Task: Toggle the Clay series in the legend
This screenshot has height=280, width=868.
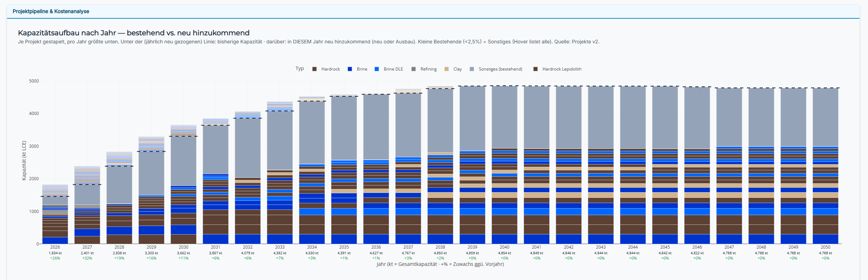Action: click(x=453, y=69)
